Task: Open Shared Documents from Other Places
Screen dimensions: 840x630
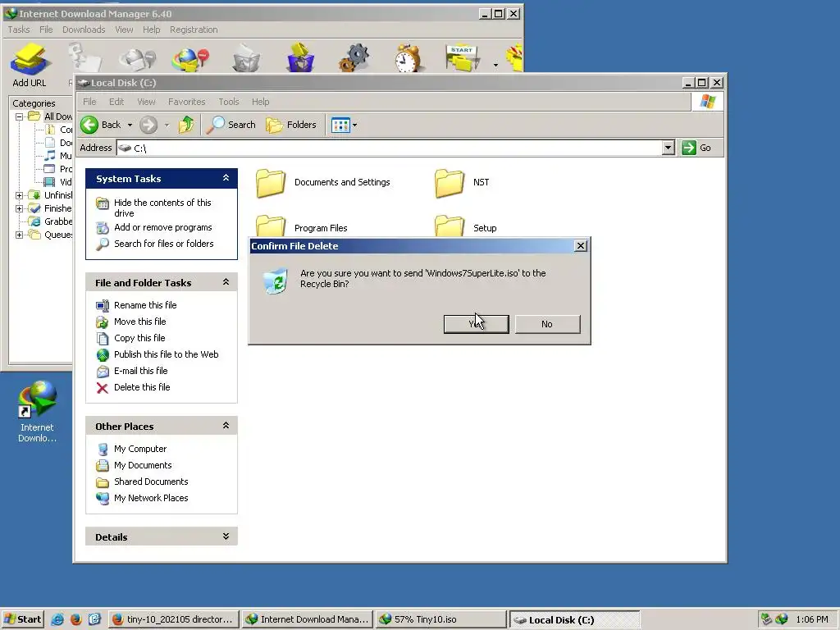Action: [x=151, y=482]
